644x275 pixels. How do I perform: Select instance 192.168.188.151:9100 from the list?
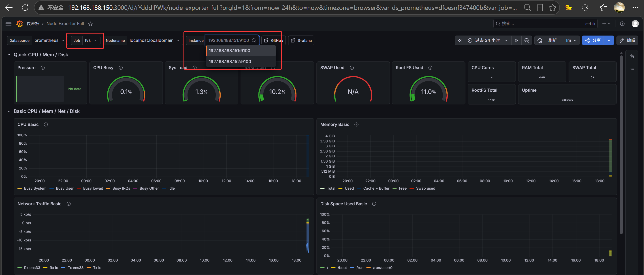click(x=241, y=51)
